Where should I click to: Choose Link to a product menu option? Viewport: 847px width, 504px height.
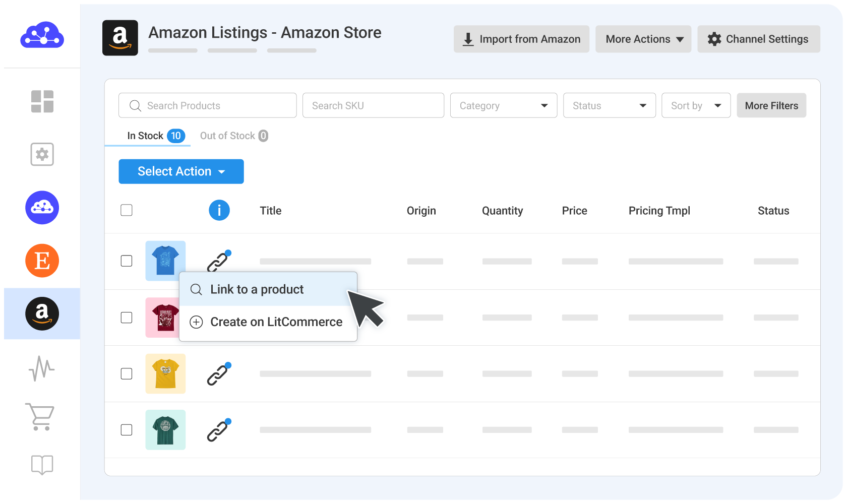click(x=257, y=289)
